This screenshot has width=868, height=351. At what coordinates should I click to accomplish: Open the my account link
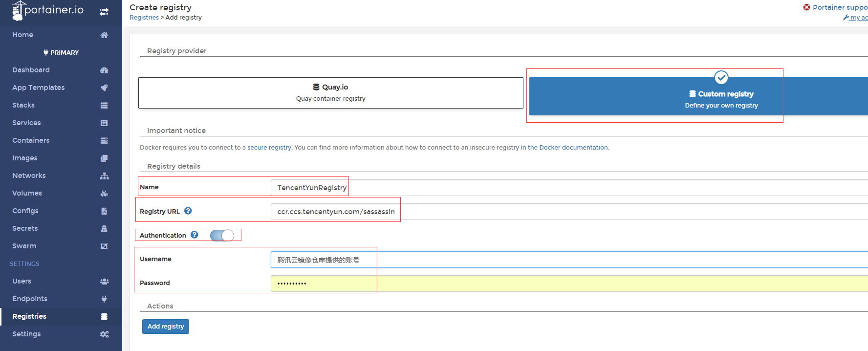tap(859, 18)
